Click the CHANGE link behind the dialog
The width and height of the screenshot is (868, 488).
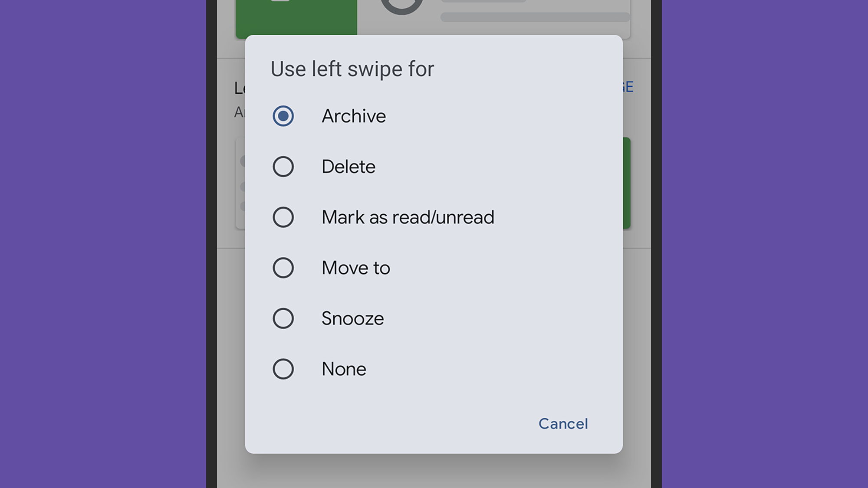click(628, 87)
